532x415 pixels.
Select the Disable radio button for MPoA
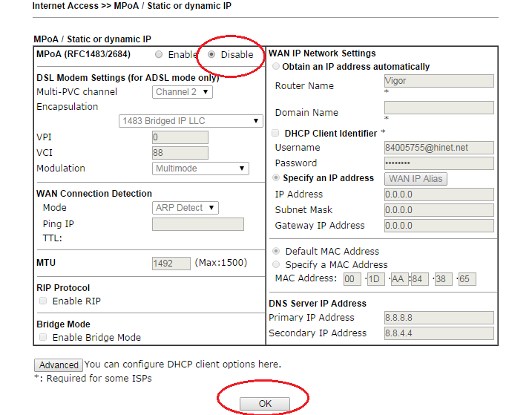tap(212, 54)
